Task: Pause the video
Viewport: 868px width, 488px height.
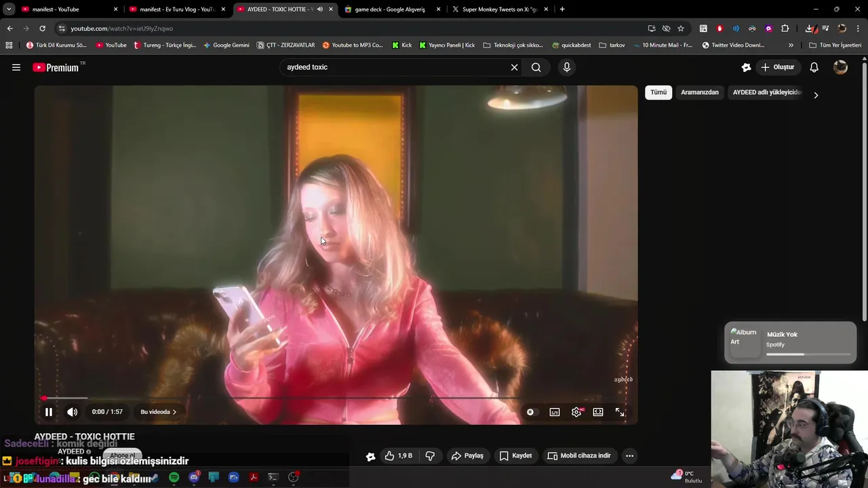Action: tap(49, 412)
